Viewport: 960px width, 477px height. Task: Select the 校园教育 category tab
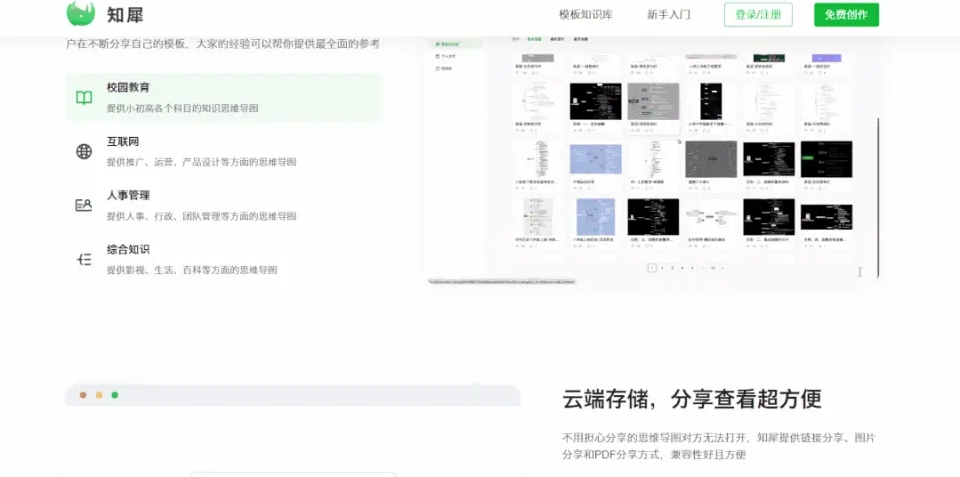(225, 97)
